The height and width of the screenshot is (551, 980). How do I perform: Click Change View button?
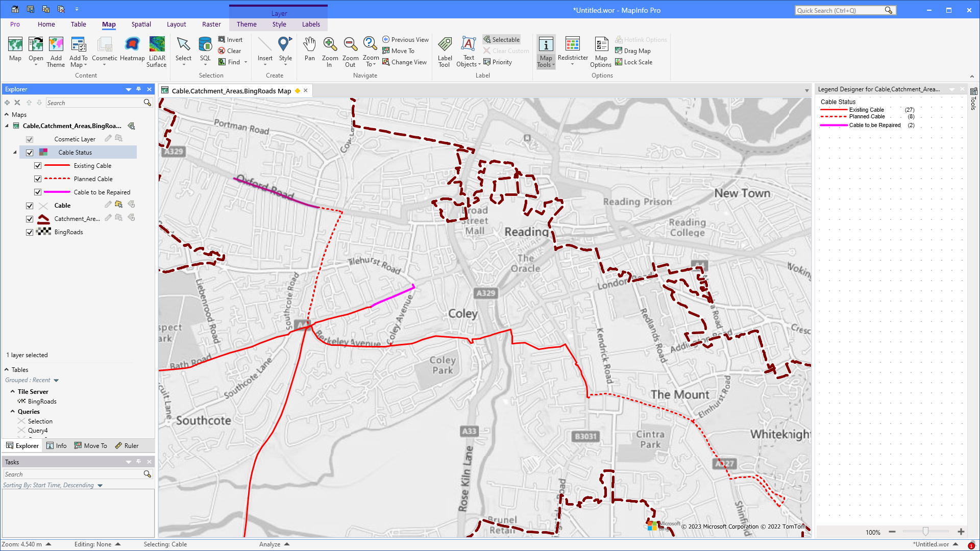tap(405, 62)
